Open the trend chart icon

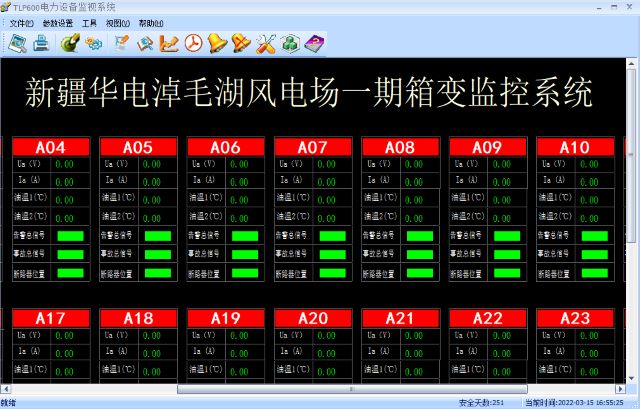pyautogui.click(x=169, y=43)
